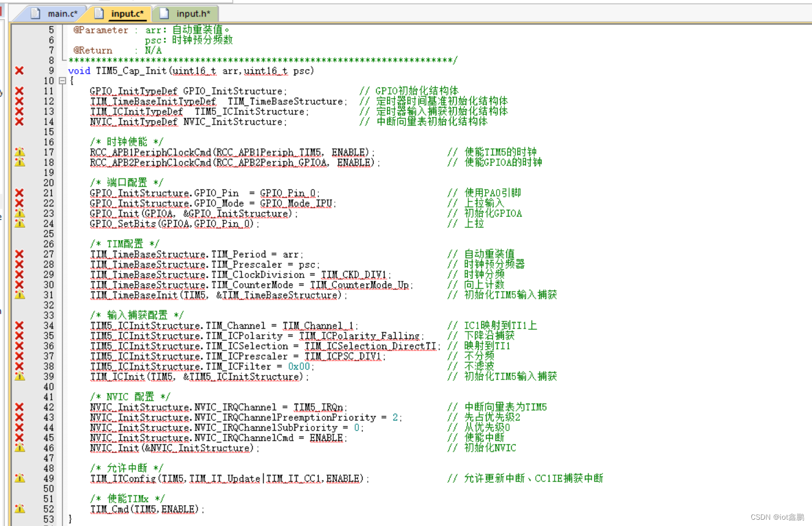Click TIM5_IRQn on line 42
The height and width of the screenshot is (526, 812).
(318, 407)
